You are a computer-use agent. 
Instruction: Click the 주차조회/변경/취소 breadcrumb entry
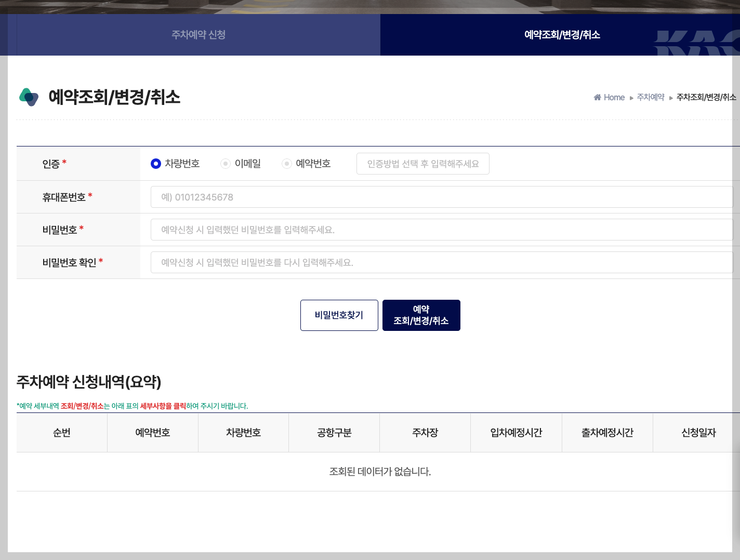point(706,97)
